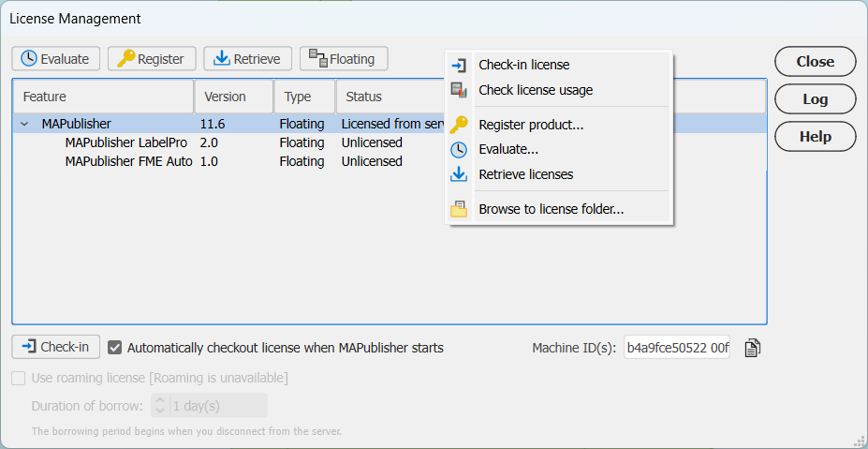Click the check-in arrow icon in menu

[459, 66]
